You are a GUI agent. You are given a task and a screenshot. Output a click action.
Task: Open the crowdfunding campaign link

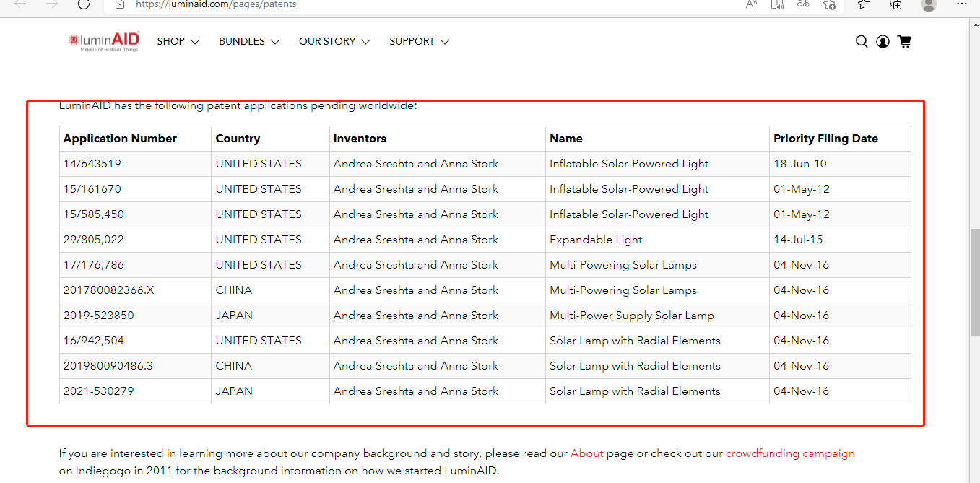789,453
